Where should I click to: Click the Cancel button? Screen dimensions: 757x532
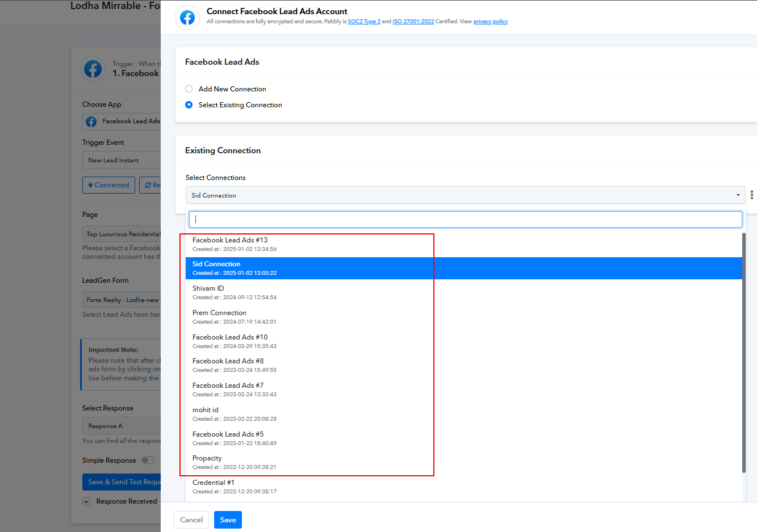[191, 520]
